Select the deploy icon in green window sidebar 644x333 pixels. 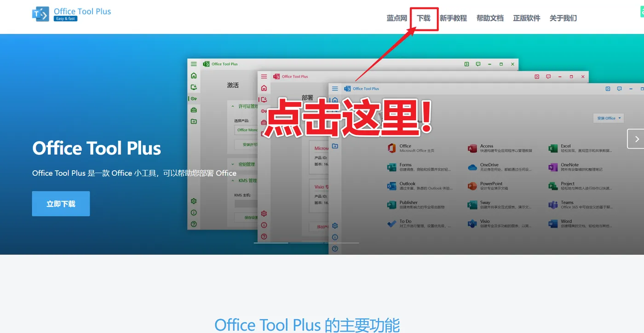194,87
